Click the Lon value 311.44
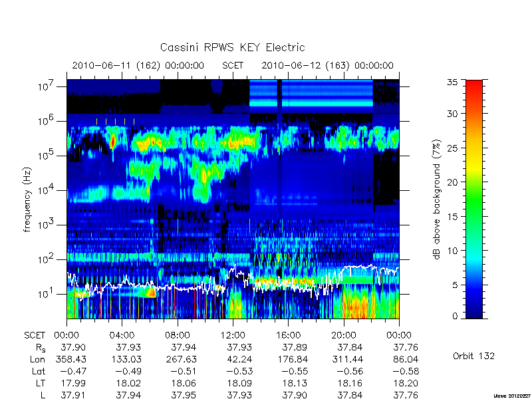The width and height of the screenshot is (532, 399). (x=347, y=359)
